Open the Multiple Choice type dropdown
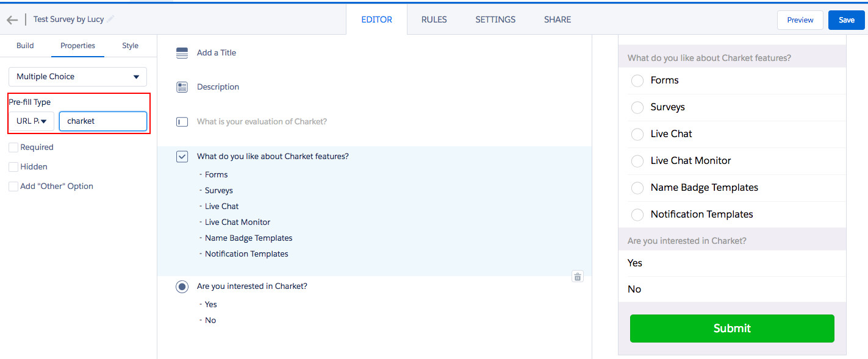This screenshot has width=868, height=359. tap(77, 77)
